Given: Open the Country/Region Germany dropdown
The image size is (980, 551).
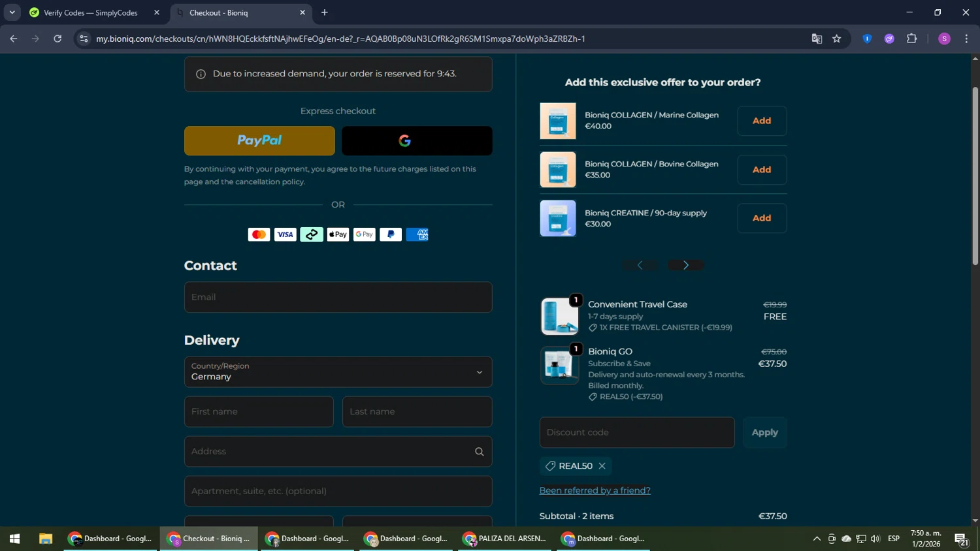Looking at the screenshot, I should click(x=338, y=371).
